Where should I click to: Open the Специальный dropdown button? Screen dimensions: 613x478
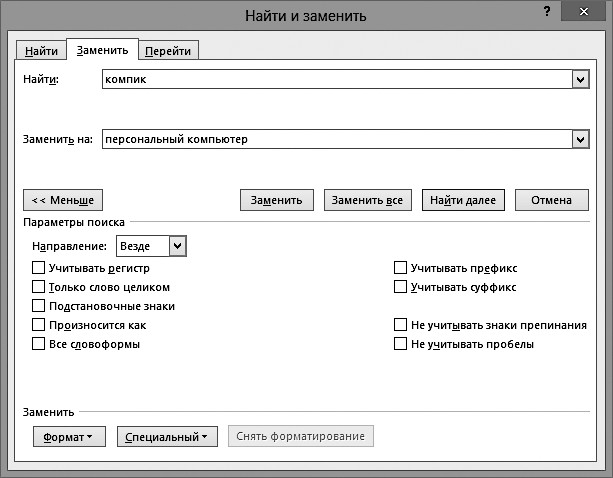tap(167, 437)
